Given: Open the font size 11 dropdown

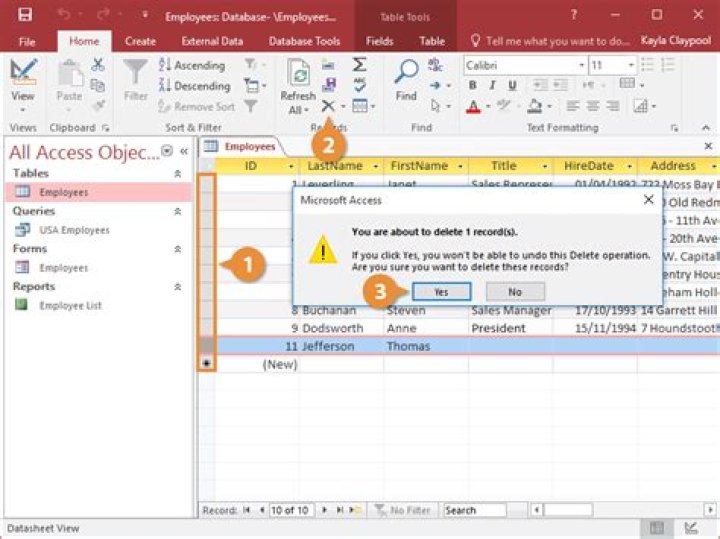Looking at the screenshot, I should (x=631, y=65).
